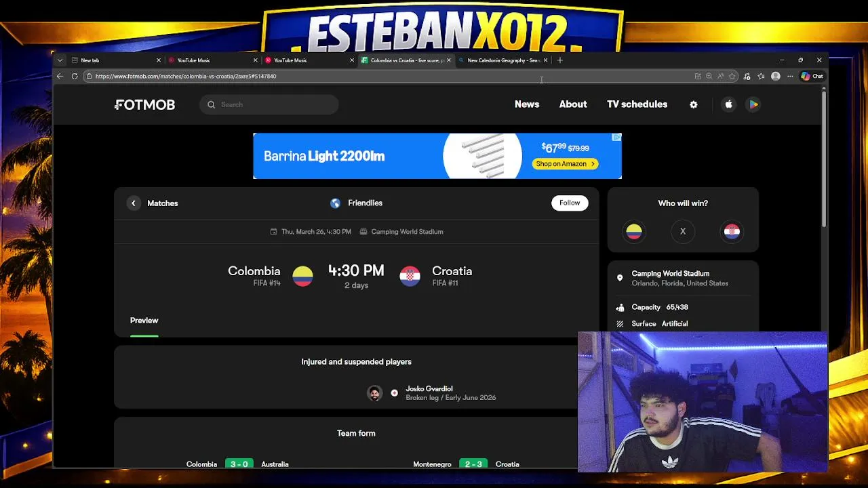The image size is (868, 488).
Task: Click the zoom icon in address bar
Action: [709, 77]
